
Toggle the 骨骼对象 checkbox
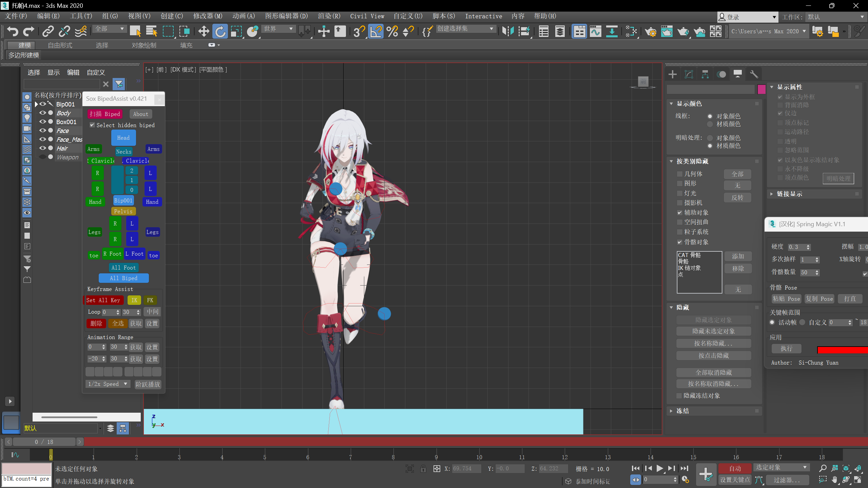tap(679, 242)
